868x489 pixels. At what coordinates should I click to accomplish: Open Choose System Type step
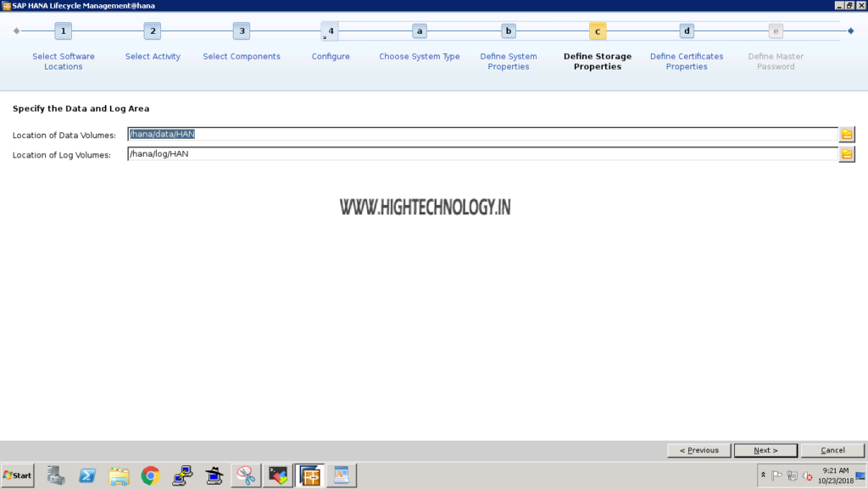[x=420, y=57]
